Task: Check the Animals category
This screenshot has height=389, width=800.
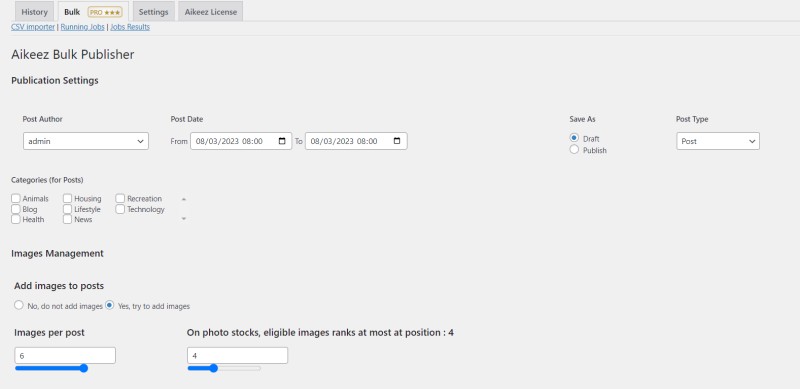Action: pyautogui.click(x=16, y=199)
